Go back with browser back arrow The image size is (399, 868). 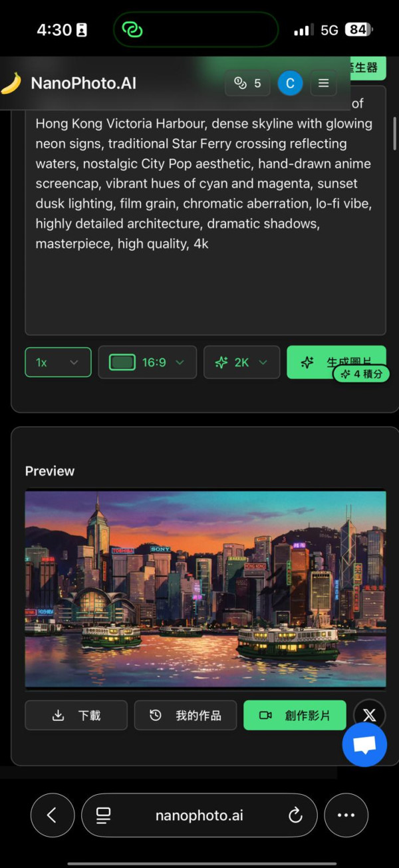pyautogui.click(x=52, y=815)
